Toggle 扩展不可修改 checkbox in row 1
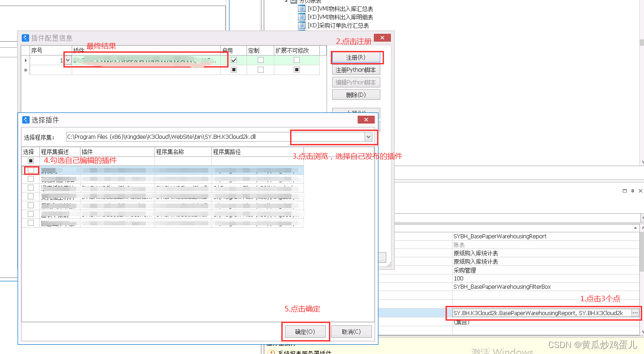The width and height of the screenshot is (644, 354). pyautogui.click(x=297, y=60)
